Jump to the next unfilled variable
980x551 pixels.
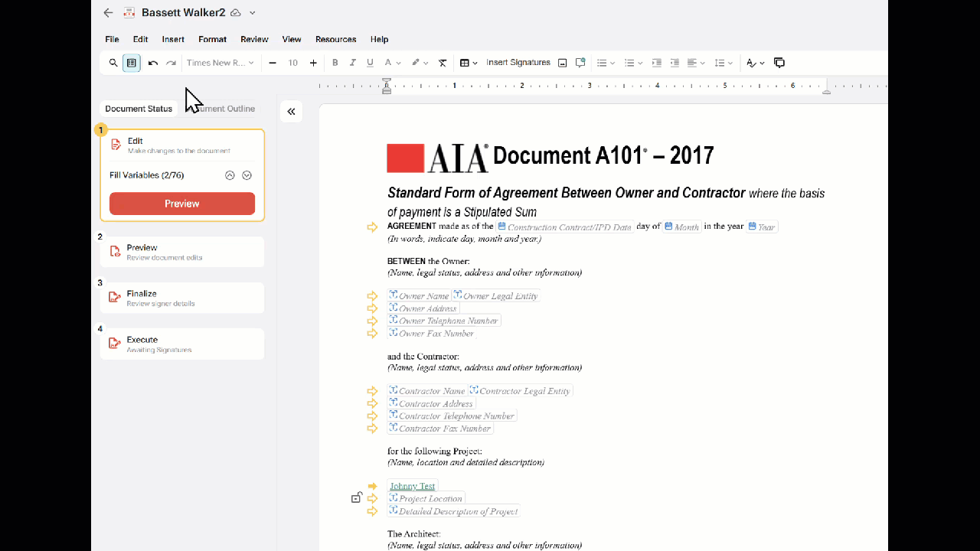(x=247, y=175)
